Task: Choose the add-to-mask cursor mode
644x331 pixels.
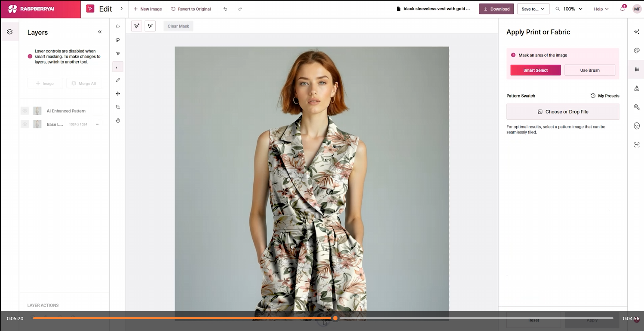Action: [137, 26]
